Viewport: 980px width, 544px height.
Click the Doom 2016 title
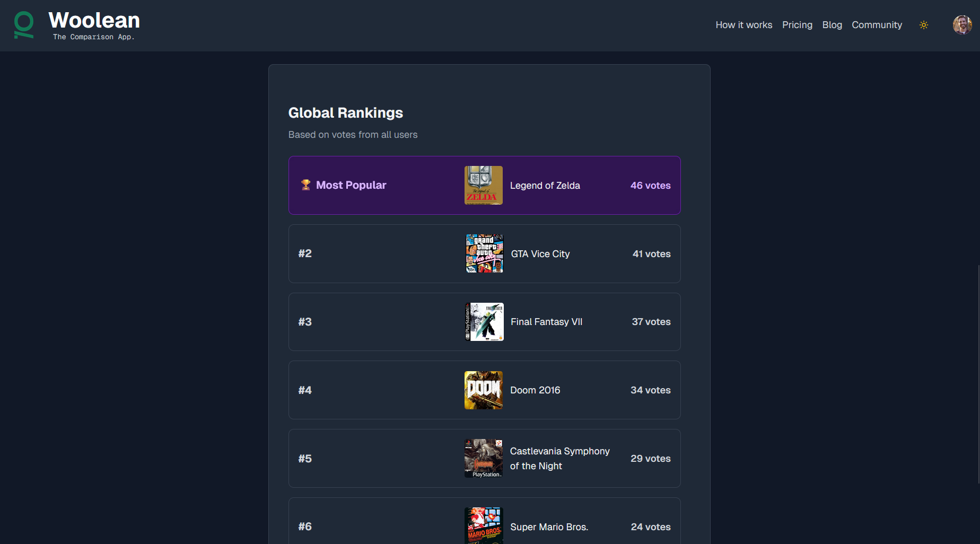point(535,390)
